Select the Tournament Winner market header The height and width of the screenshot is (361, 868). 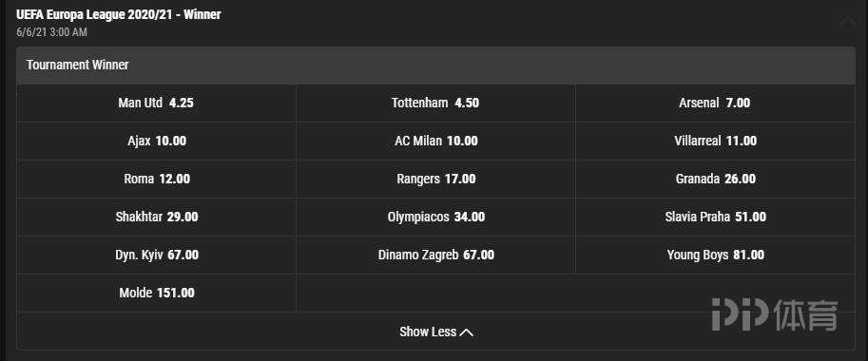click(435, 66)
